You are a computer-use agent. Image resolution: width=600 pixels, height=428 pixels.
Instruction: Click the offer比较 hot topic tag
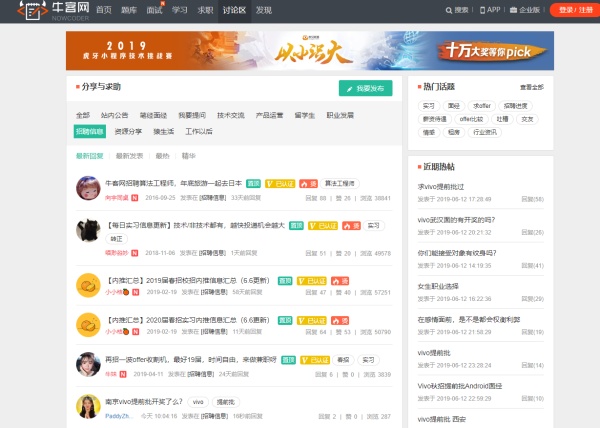tap(471, 119)
